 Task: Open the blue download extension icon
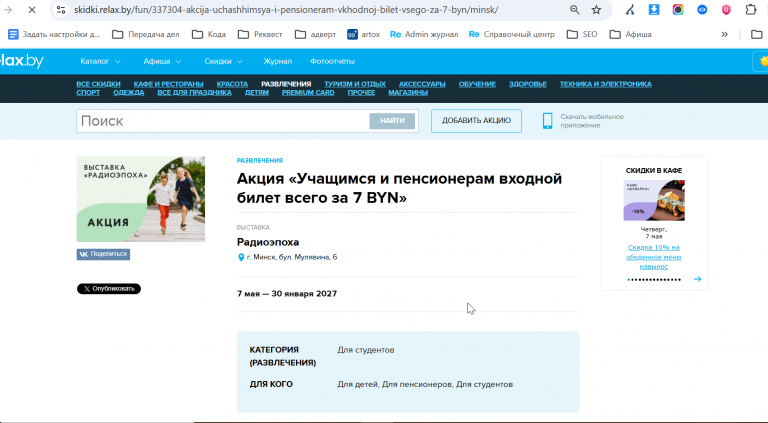(654, 9)
